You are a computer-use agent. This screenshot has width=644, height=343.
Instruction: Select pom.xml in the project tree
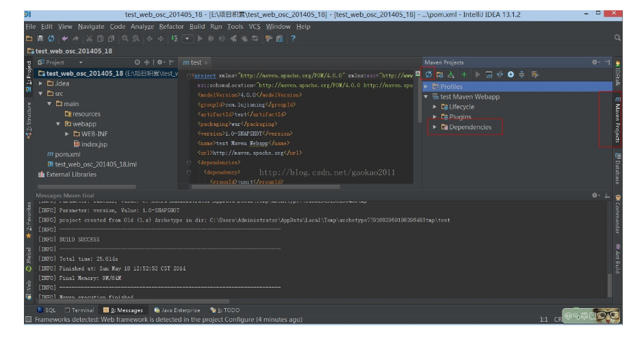pyautogui.click(x=67, y=155)
